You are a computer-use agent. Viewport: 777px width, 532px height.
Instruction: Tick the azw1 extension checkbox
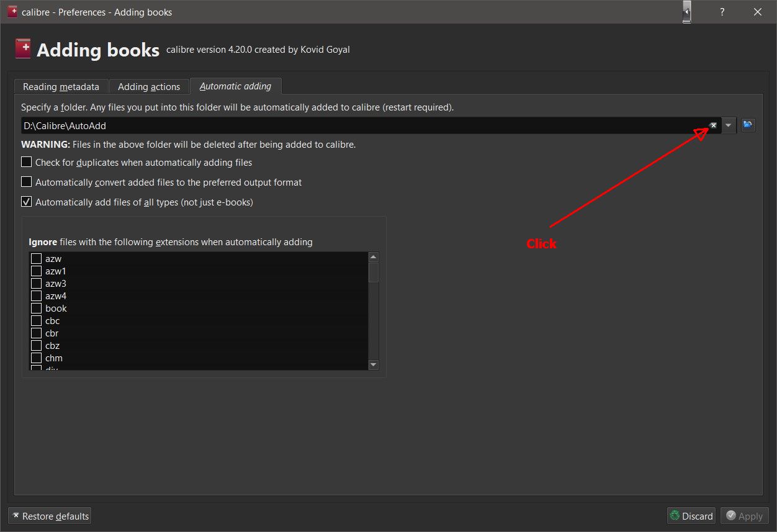(37, 271)
